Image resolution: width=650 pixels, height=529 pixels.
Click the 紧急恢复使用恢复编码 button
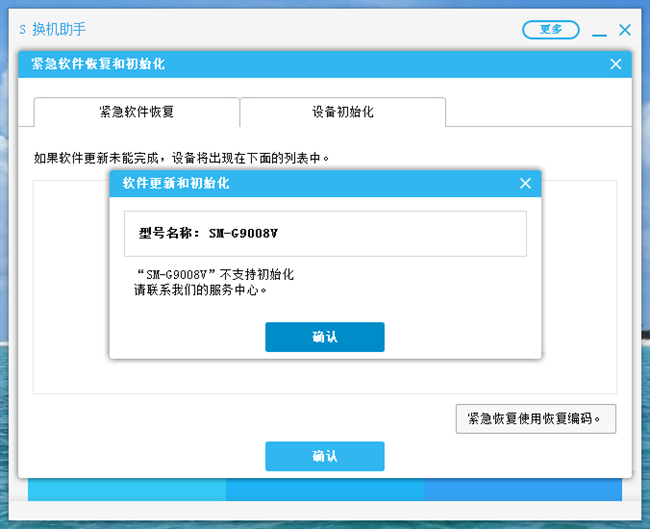535,419
